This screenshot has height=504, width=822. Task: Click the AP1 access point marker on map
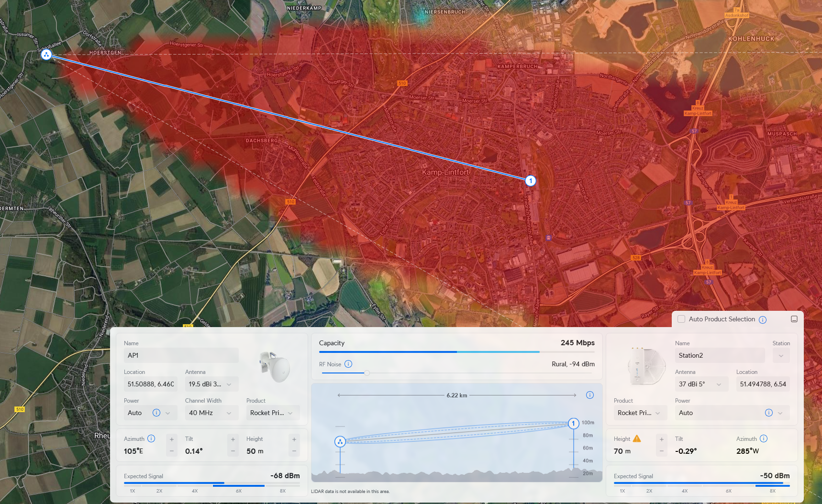point(46,55)
